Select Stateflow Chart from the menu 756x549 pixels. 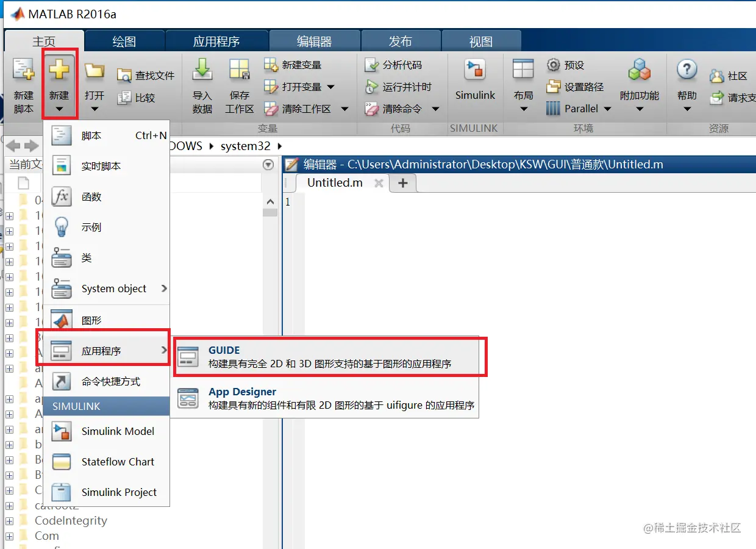107,462
